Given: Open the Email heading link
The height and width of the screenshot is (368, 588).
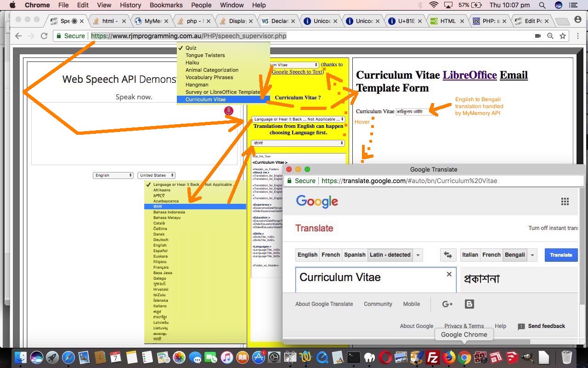Looking at the screenshot, I should [x=514, y=75].
